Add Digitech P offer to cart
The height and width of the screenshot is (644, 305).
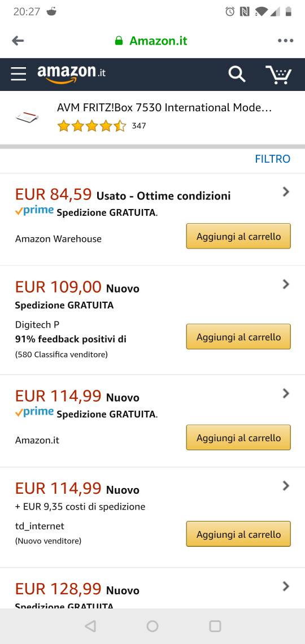click(x=238, y=337)
